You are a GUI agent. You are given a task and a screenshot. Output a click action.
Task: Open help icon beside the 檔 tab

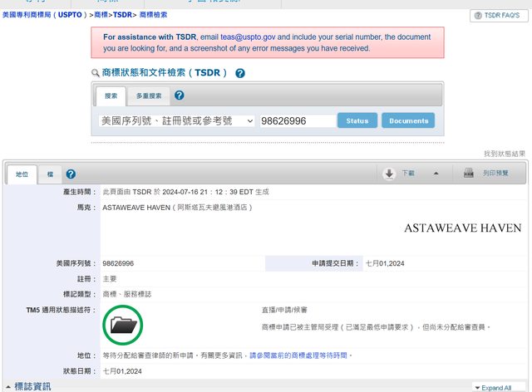click(x=71, y=174)
